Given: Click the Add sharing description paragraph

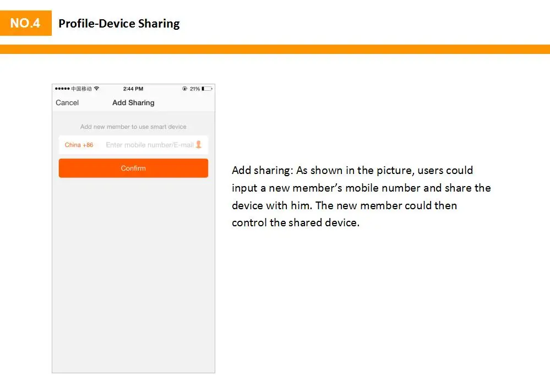Looking at the screenshot, I should point(361,197).
